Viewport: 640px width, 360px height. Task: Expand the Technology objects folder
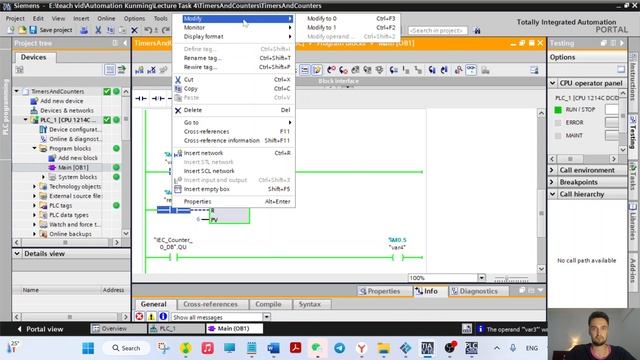click(35, 186)
